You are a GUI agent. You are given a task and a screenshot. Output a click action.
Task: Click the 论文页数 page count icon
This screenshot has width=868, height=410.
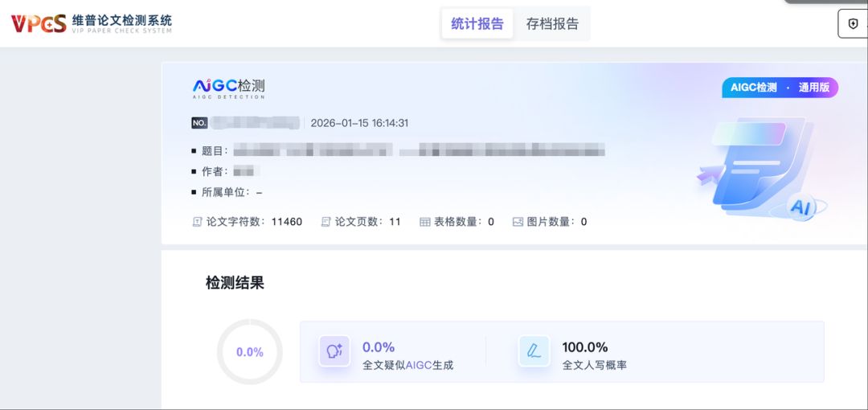pyautogui.click(x=325, y=222)
